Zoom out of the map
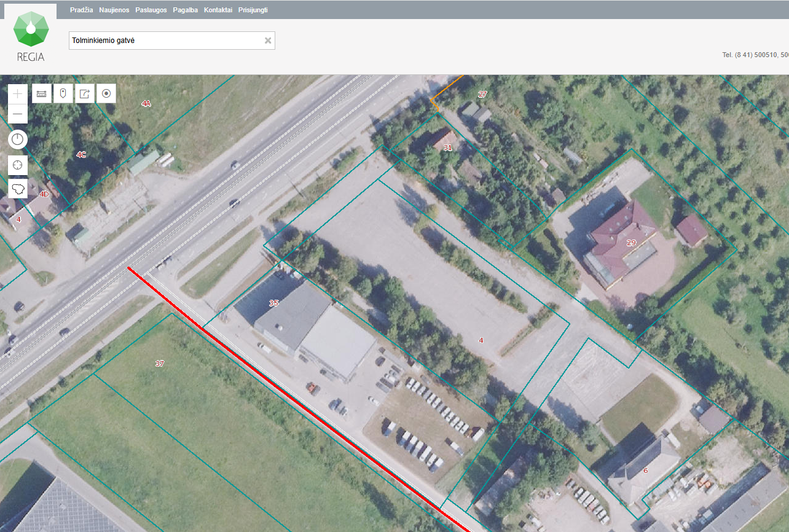This screenshot has height=532, width=789. (x=18, y=114)
